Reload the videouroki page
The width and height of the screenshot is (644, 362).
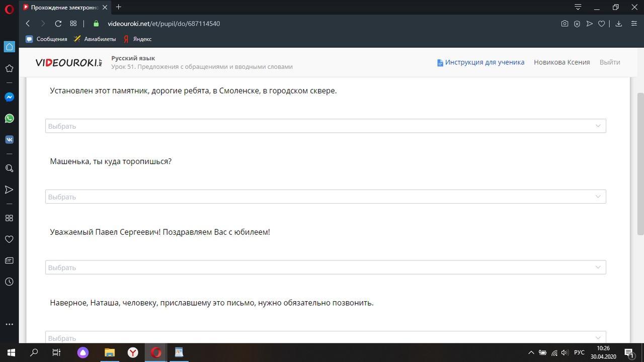tap(58, 24)
